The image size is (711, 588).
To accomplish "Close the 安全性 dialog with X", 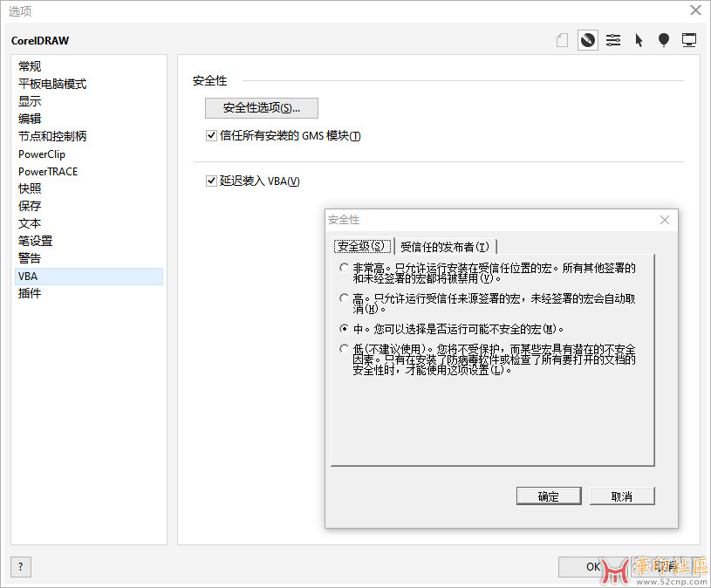I will coord(665,220).
